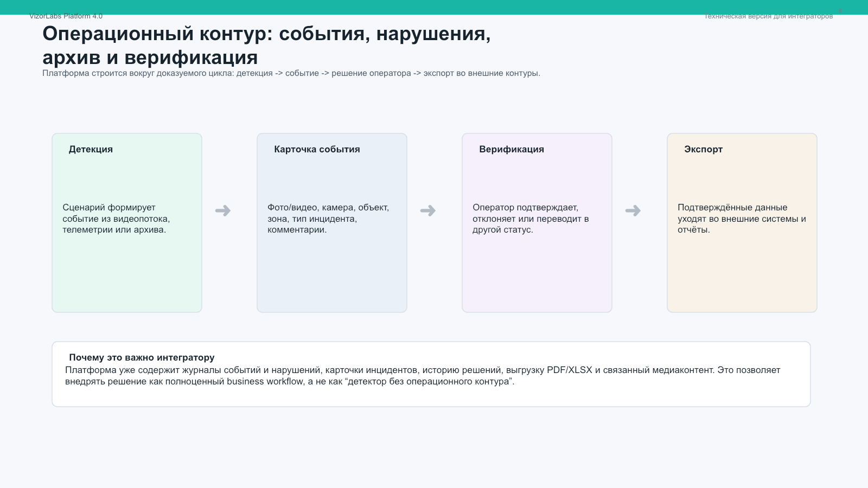The image size is (868, 488).
Task: Click the text 'Подтверждённые данные уходят во внешние системы'
Action: coord(742,219)
